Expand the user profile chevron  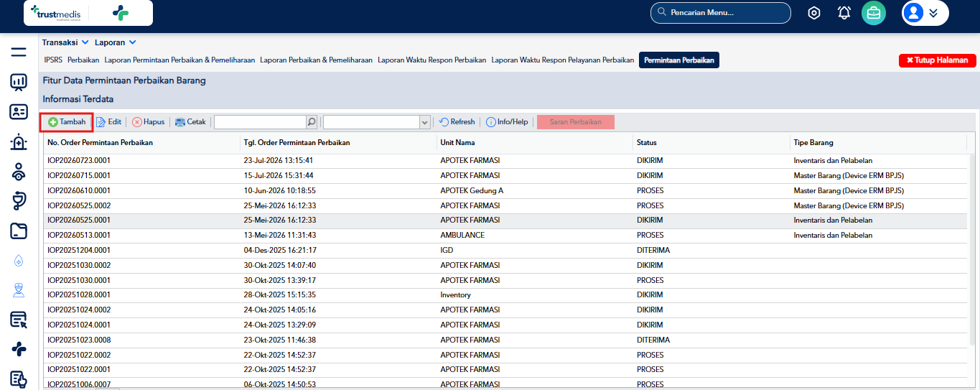pos(933,13)
